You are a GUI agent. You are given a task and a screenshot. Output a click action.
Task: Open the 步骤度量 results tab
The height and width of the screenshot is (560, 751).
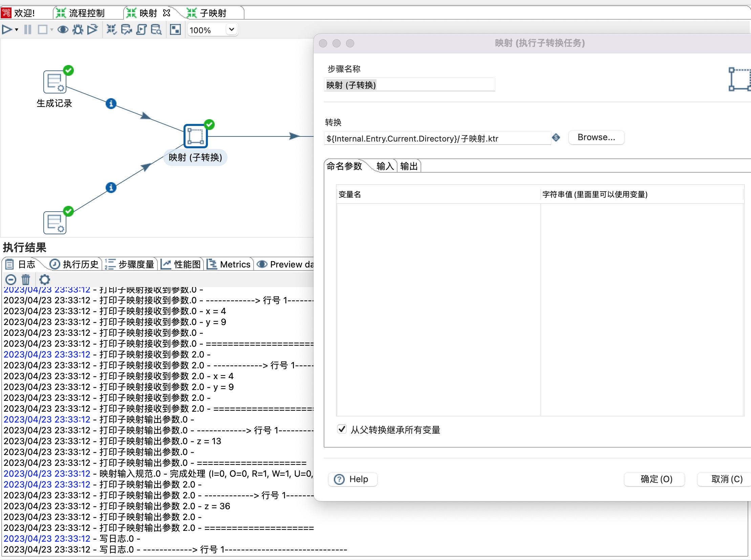[x=130, y=264]
